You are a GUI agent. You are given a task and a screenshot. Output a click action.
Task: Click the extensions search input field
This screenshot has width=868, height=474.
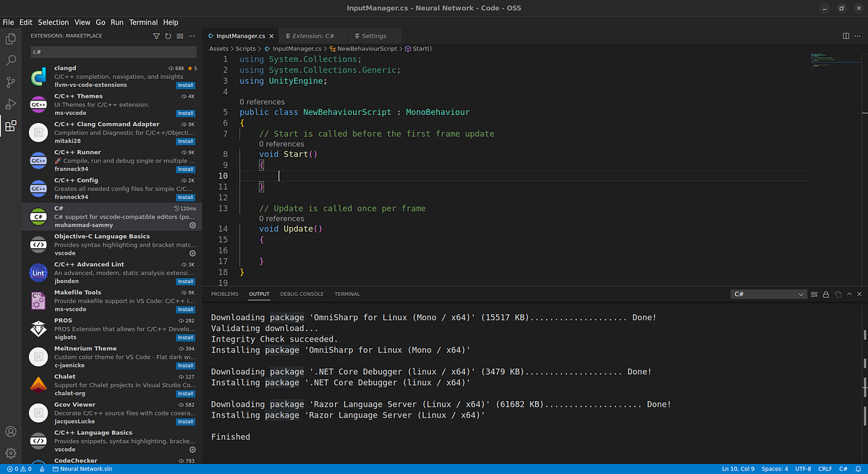coord(112,51)
